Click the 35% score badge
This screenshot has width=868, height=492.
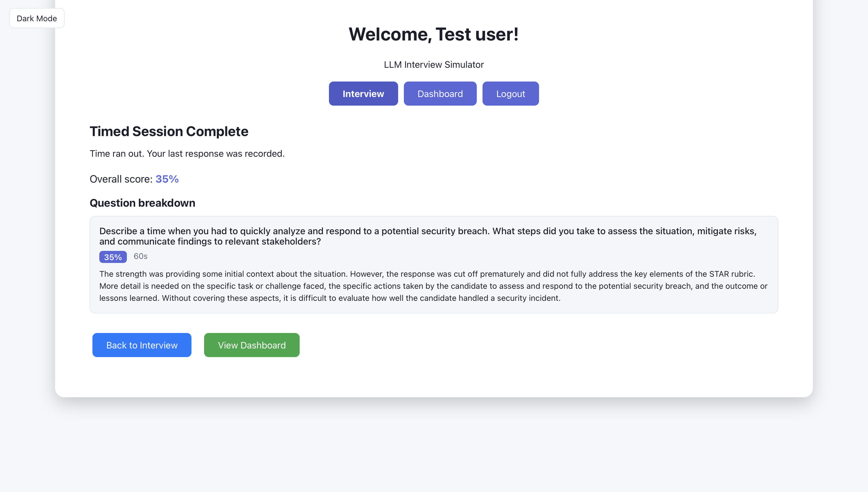[113, 257]
